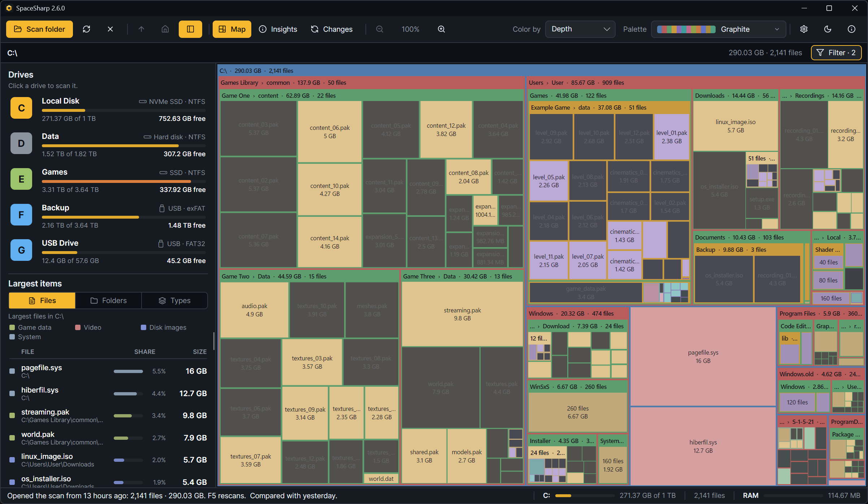868x504 pixels.
Task: Click the rescan refresh icon
Action: coord(86,29)
